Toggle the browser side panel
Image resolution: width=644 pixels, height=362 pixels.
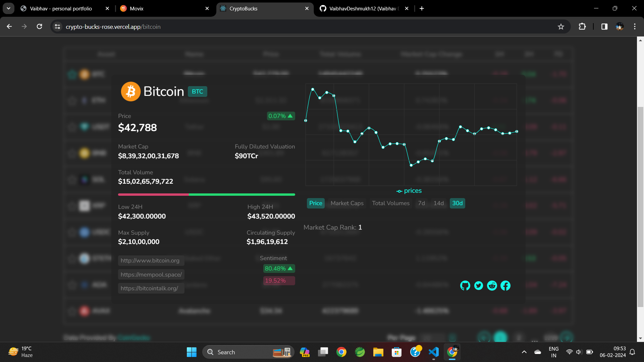(x=604, y=26)
